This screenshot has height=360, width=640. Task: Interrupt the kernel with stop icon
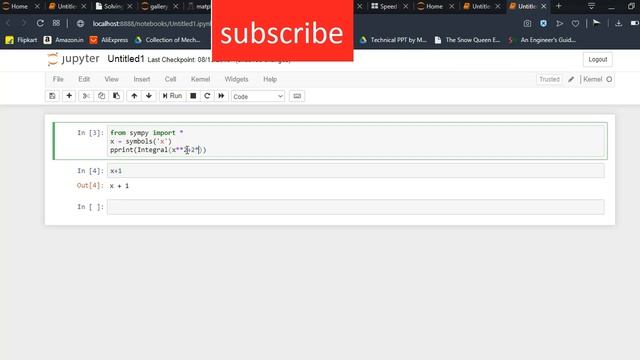pos(193,96)
